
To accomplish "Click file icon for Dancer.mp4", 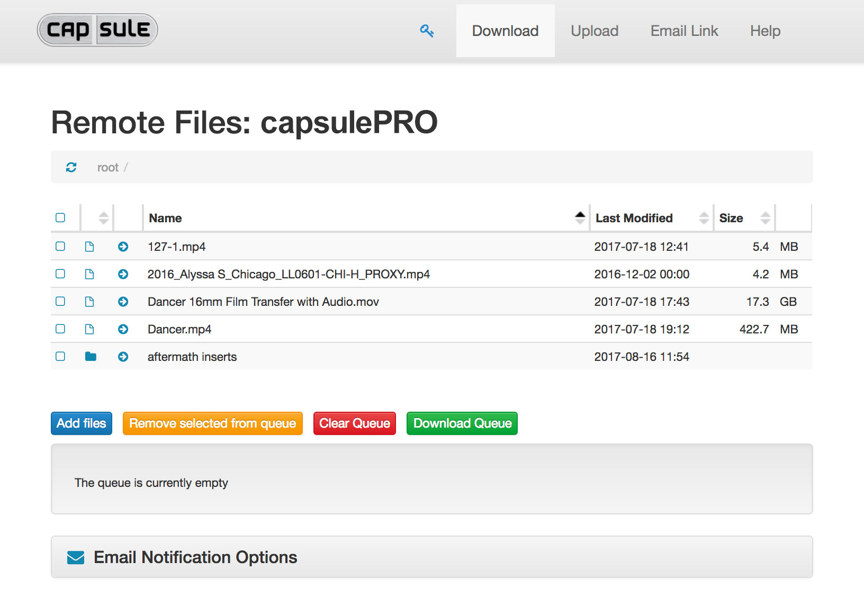I will [x=89, y=329].
